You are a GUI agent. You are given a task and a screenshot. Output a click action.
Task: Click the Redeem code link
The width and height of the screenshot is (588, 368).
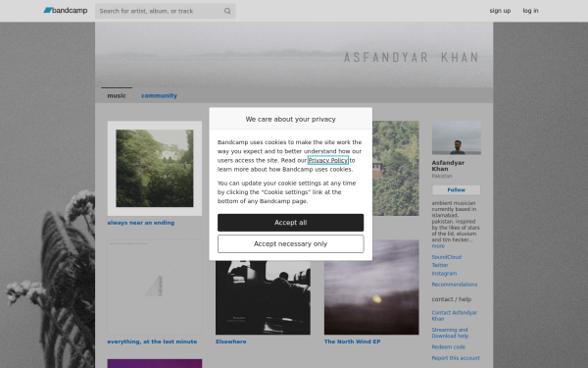tap(449, 347)
